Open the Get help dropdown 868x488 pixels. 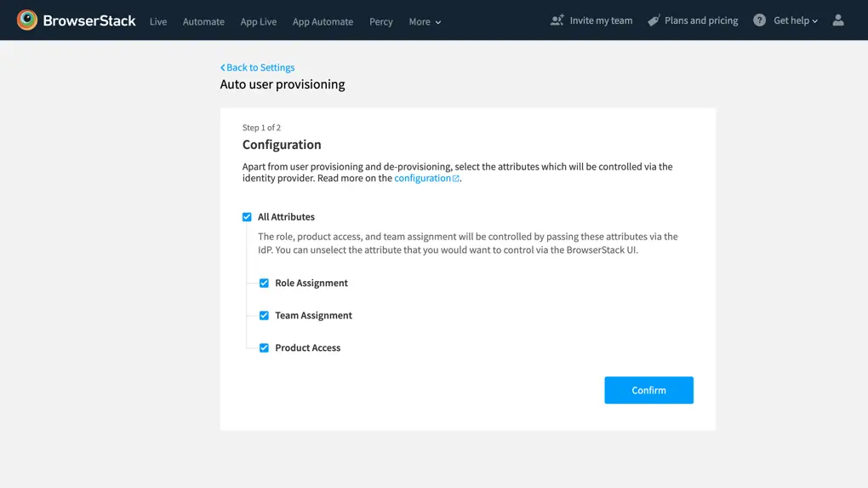pos(795,20)
